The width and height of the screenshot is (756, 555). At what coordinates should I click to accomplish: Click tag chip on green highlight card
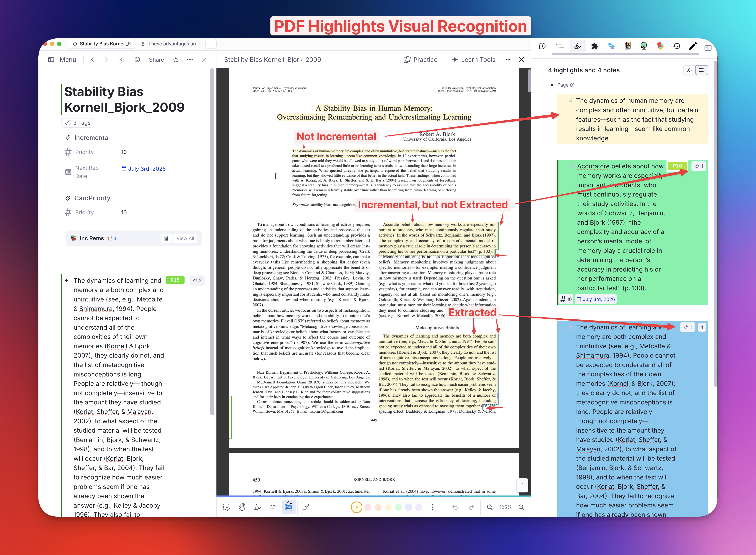(x=699, y=166)
